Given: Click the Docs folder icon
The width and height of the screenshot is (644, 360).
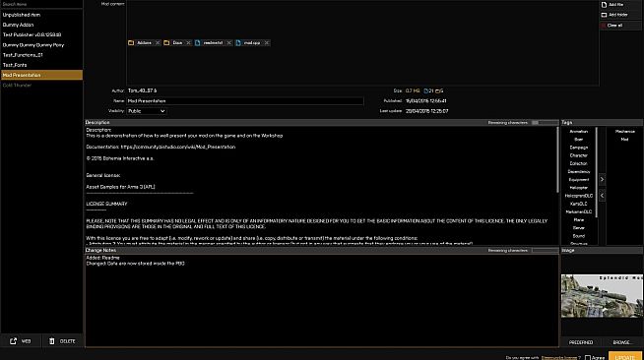Looking at the screenshot, I should [x=166, y=42].
